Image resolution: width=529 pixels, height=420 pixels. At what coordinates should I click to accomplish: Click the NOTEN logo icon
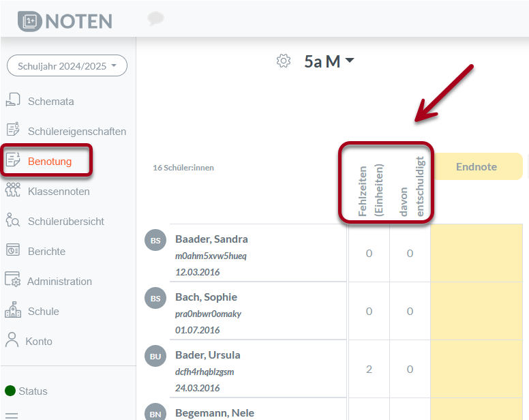pyautogui.click(x=30, y=20)
